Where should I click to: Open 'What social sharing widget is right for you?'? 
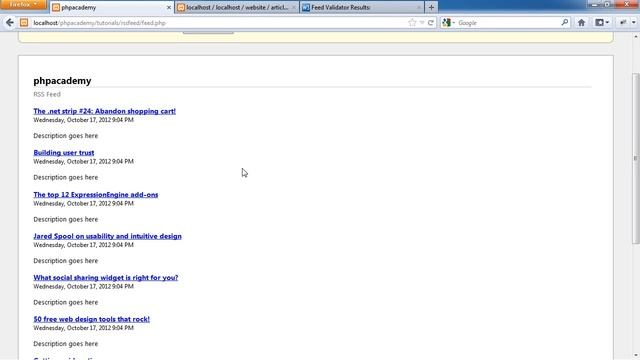tap(106, 278)
